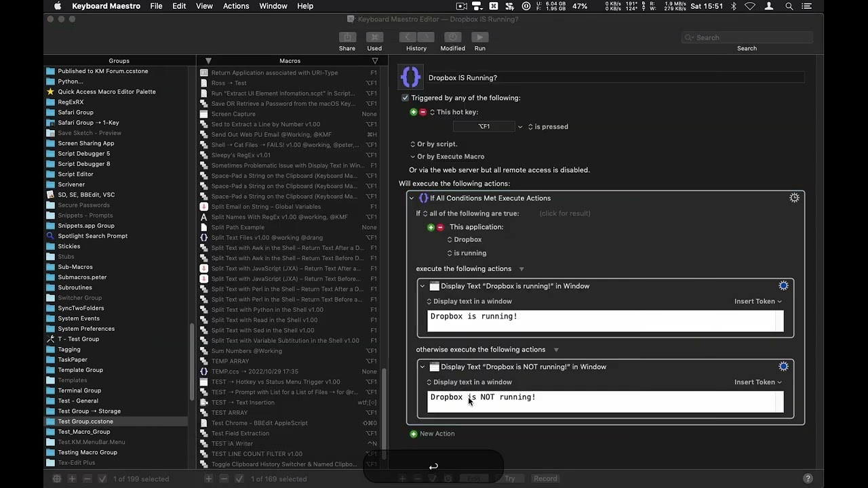Add a new condition with green plus
The image size is (868, 488).
(x=431, y=227)
